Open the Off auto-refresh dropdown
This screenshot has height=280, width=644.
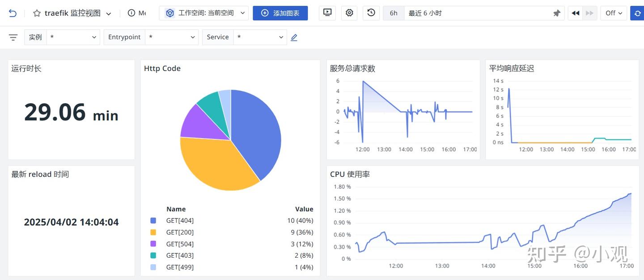click(613, 13)
